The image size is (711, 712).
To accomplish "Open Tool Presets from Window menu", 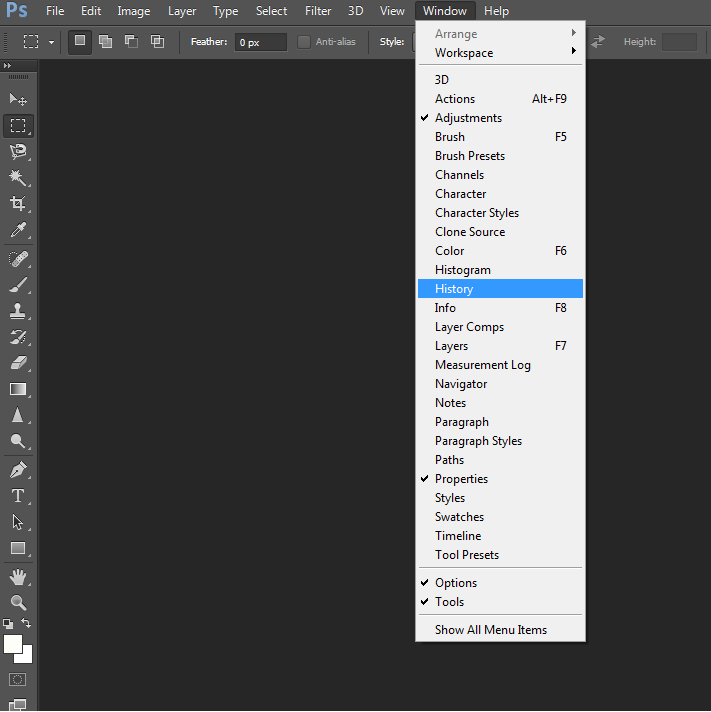I will (500, 555).
